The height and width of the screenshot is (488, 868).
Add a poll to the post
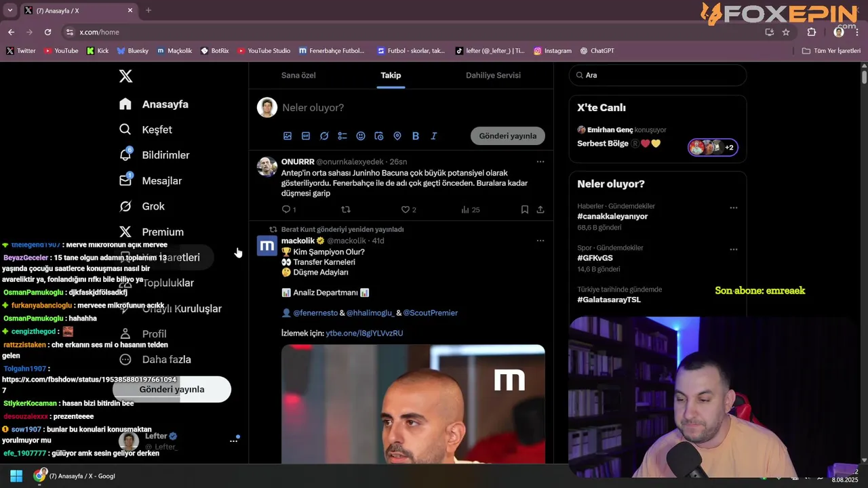tap(342, 136)
